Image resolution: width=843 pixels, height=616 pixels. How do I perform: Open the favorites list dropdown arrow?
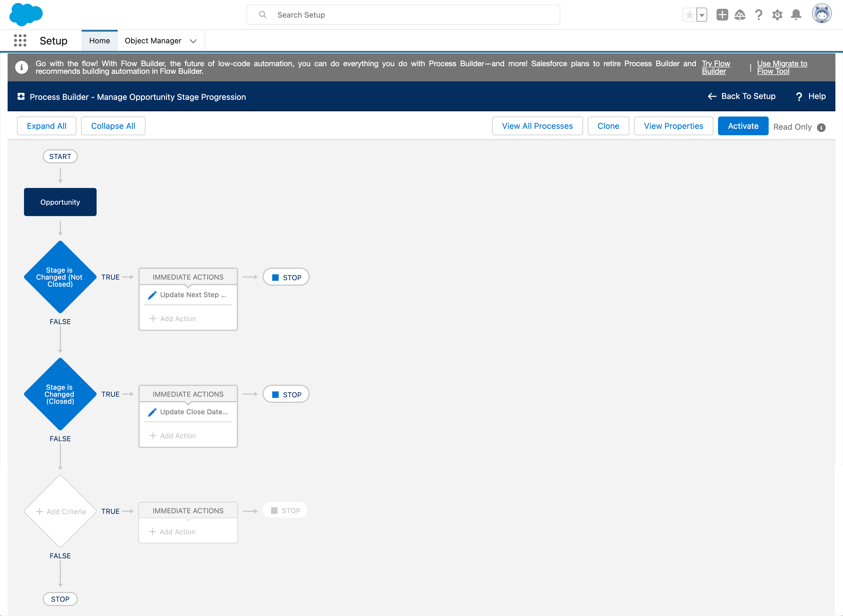pyautogui.click(x=702, y=15)
